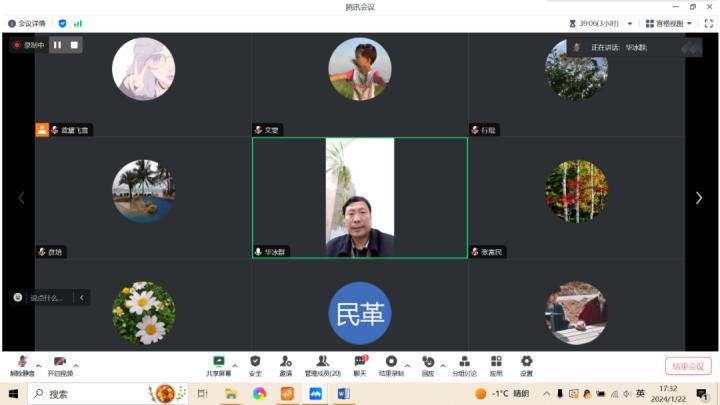Screen dimensions: 720x405
Task: Click the red end meeting (结束会议) button
Action: point(688,366)
